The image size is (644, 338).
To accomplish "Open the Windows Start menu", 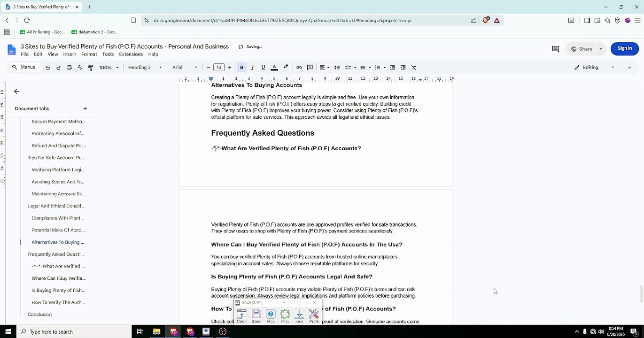I will (8, 331).
